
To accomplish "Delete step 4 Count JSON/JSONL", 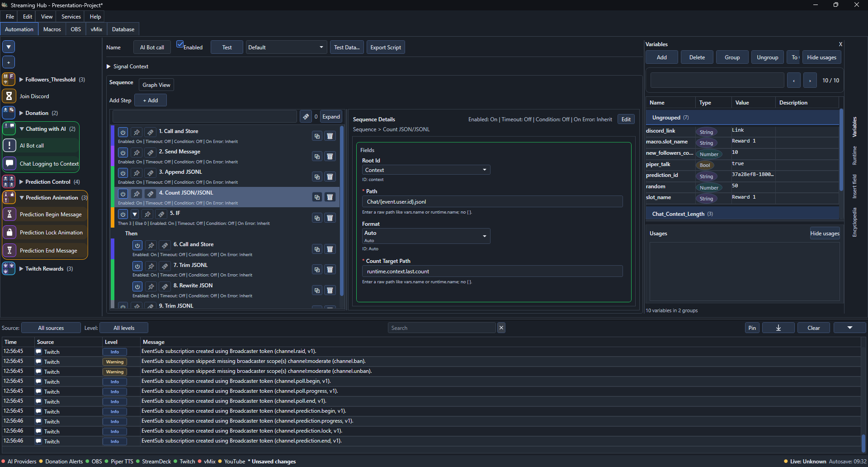I will pos(330,197).
